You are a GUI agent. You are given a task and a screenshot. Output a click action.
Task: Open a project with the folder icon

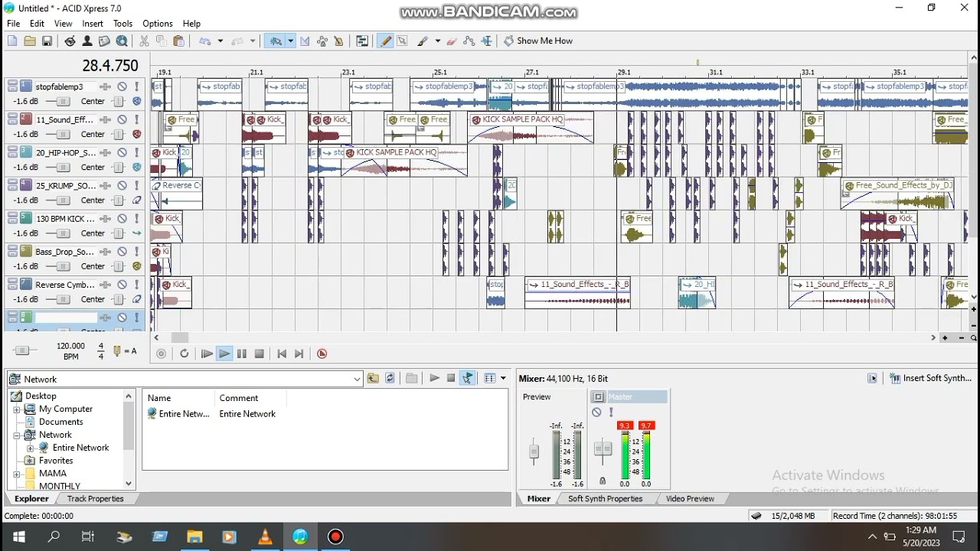[30, 41]
